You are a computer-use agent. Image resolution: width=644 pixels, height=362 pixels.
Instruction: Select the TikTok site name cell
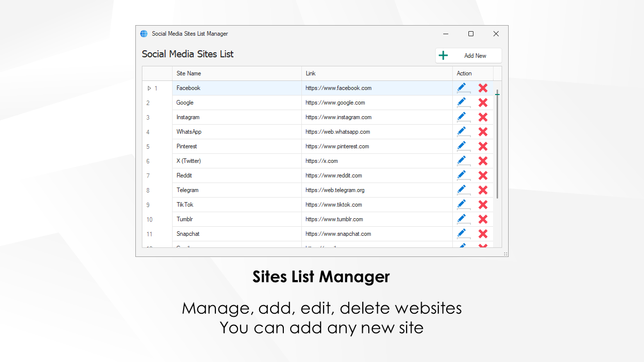coord(237,205)
